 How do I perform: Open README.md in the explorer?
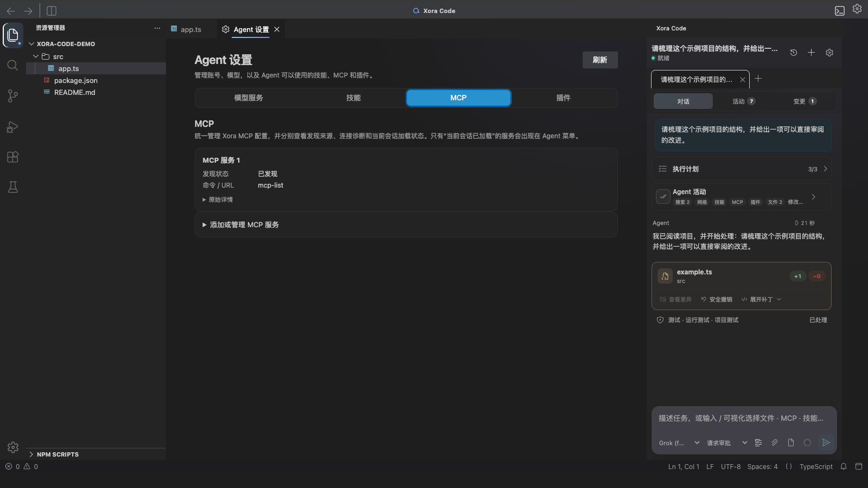pyautogui.click(x=75, y=92)
